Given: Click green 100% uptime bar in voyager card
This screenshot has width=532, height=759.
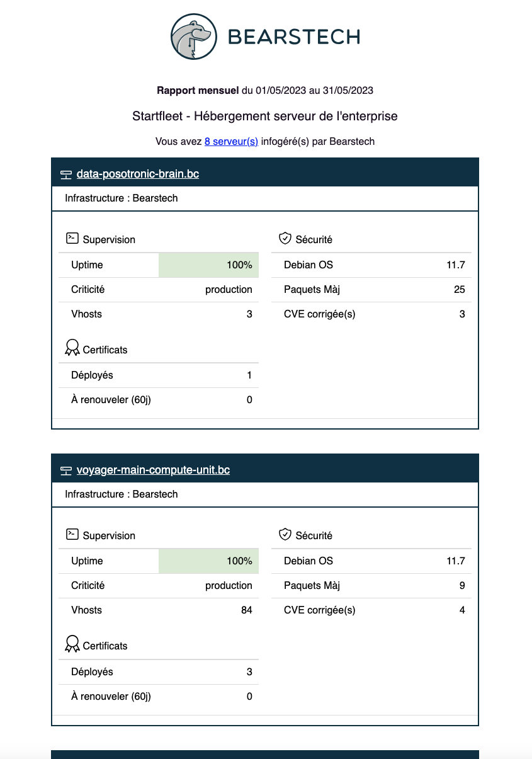Looking at the screenshot, I should (208, 561).
